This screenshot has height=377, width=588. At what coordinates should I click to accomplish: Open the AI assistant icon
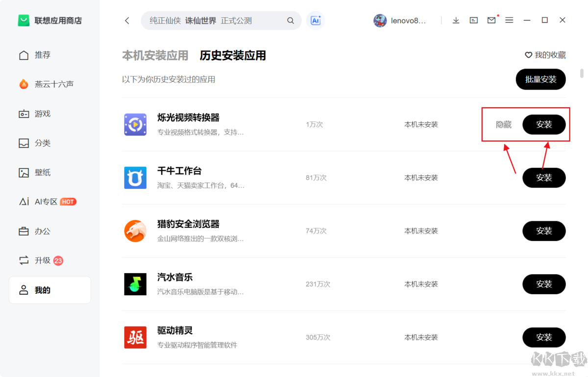click(316, 21)
